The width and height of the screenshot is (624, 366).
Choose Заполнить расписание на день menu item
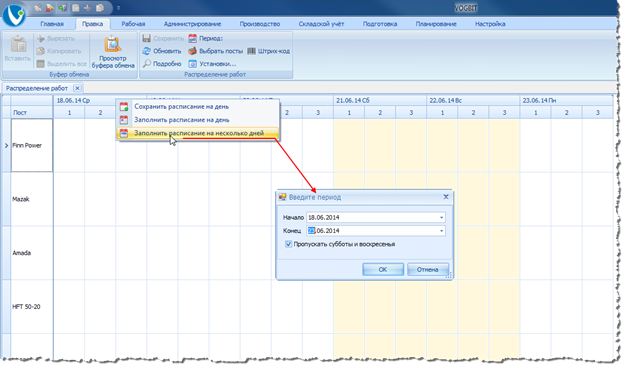pos(197,120)
